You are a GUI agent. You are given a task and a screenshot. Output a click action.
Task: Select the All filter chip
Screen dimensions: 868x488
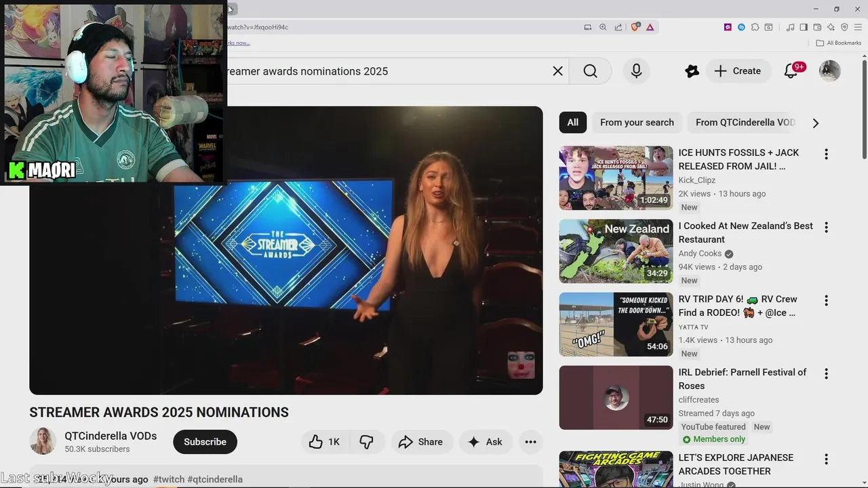573,123
